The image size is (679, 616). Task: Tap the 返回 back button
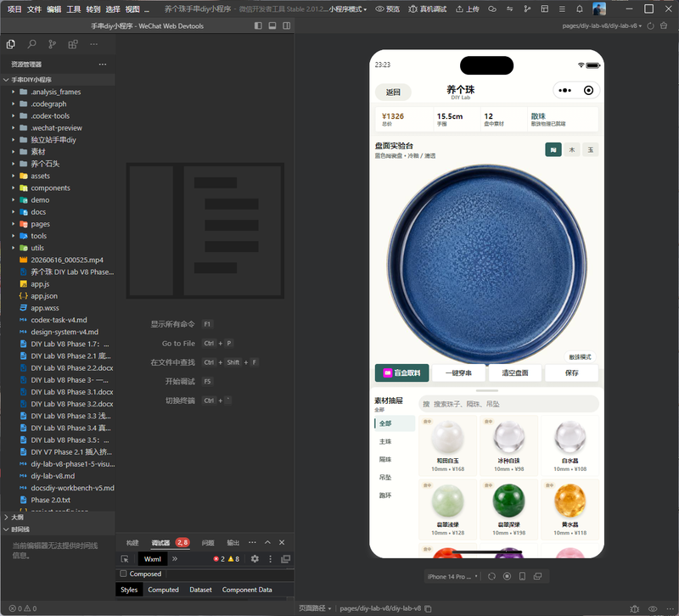point(393,92)
